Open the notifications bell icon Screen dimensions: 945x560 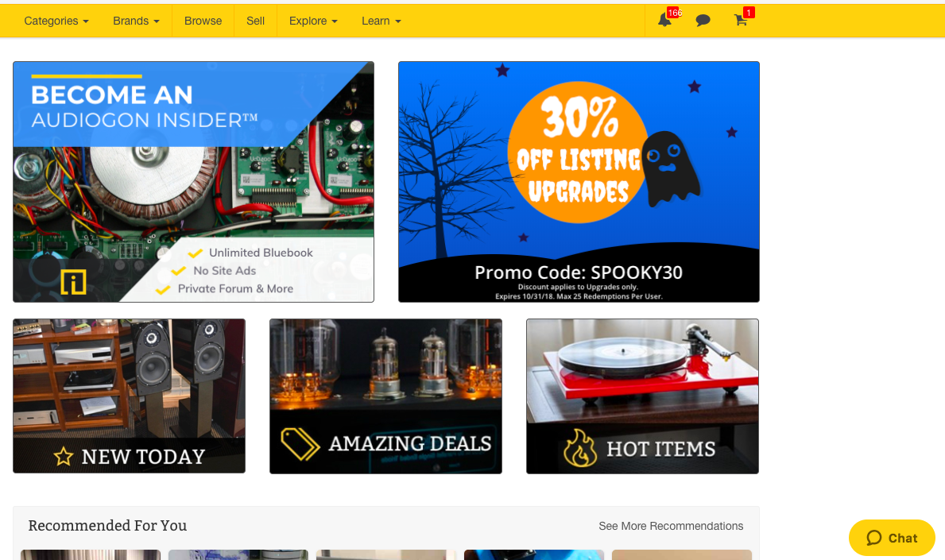coord(664,21)
